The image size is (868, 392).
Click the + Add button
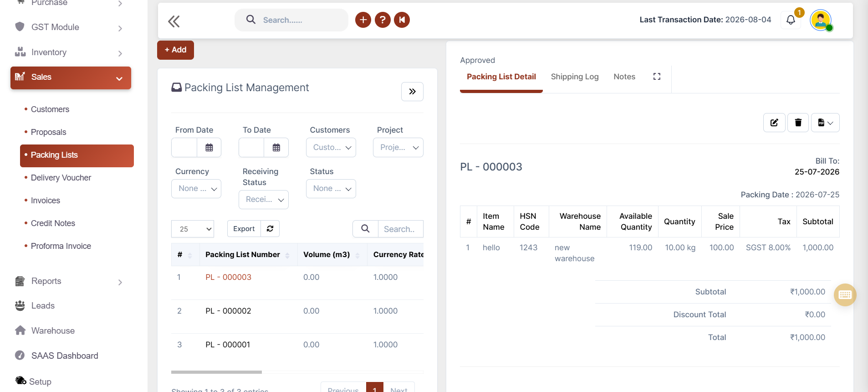tap(175, 50)
